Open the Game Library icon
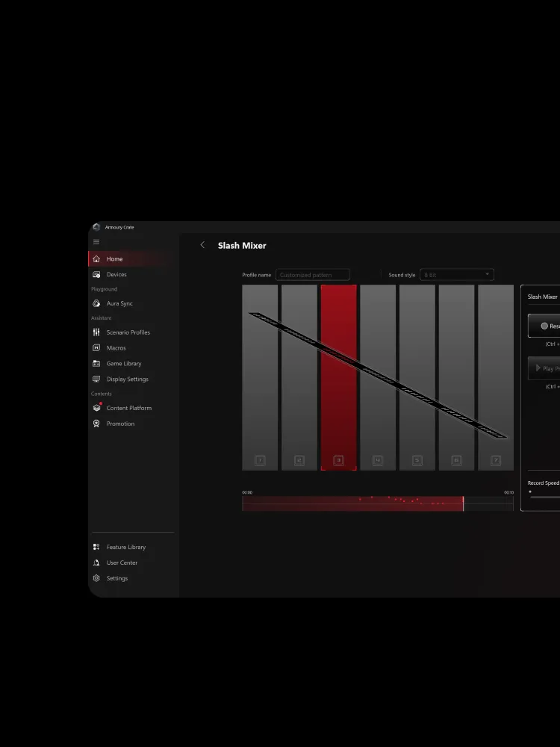This screenshot has height=747, width=560. click(96, 364)
